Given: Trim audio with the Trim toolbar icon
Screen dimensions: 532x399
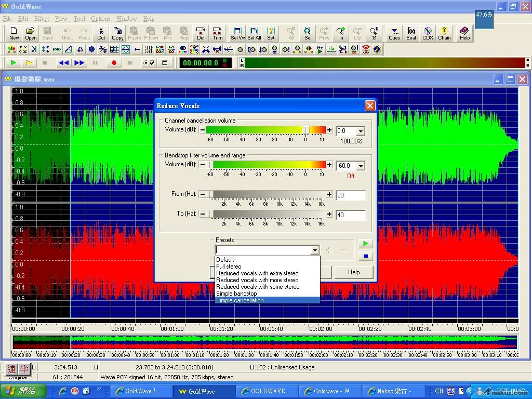Looking at the screenshot, I should click(218, 33).
